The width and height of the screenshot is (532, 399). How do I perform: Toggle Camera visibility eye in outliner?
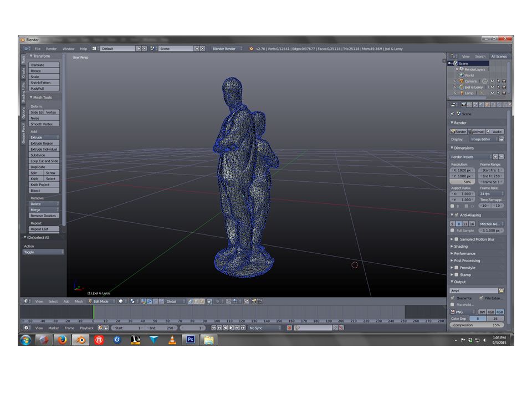click(x=492, y=81)
